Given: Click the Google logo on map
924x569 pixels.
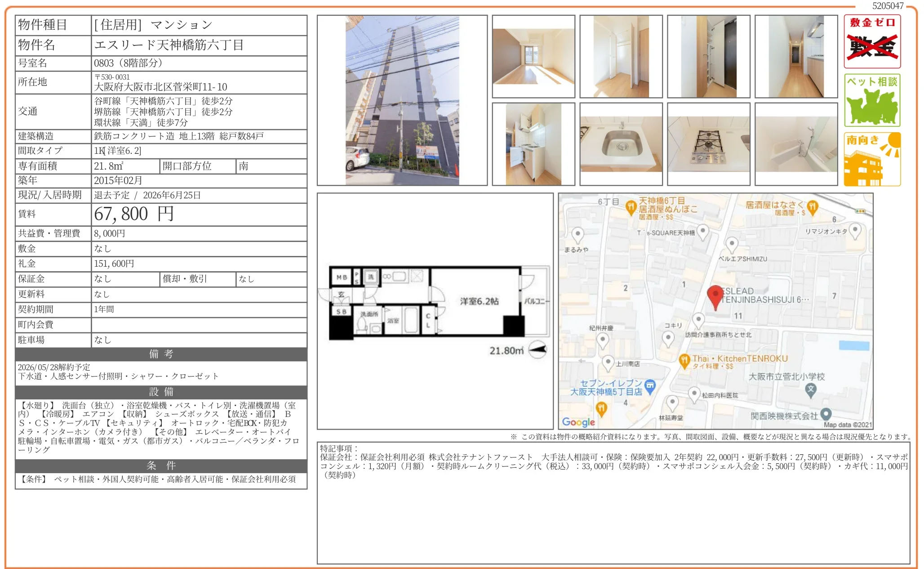Looking at the screenshot, I should 578,422.
